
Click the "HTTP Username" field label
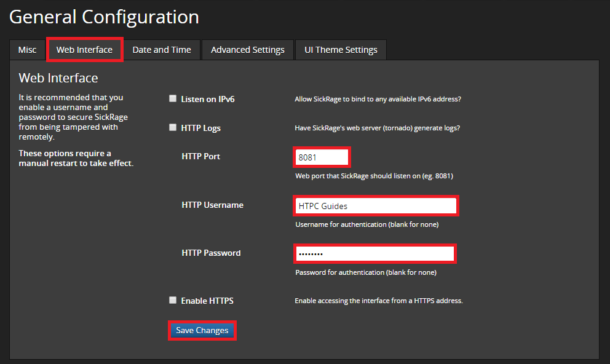click(x=212, y=205)
